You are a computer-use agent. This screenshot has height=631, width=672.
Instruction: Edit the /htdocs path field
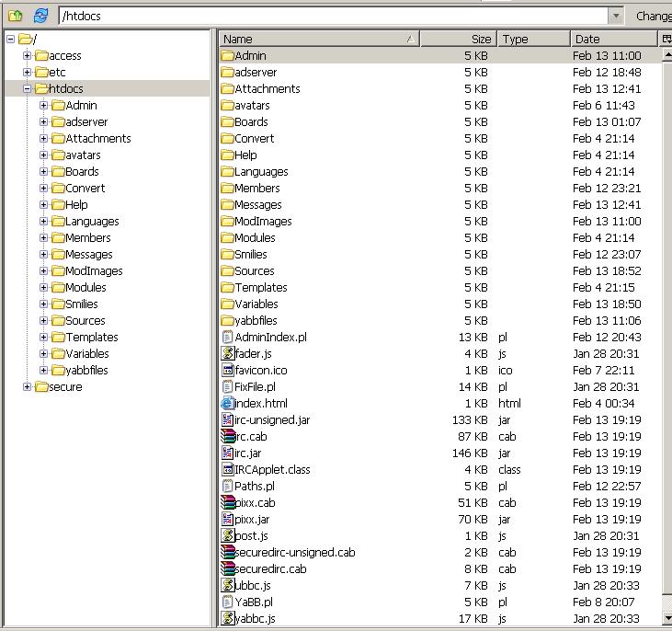(334, 17)
